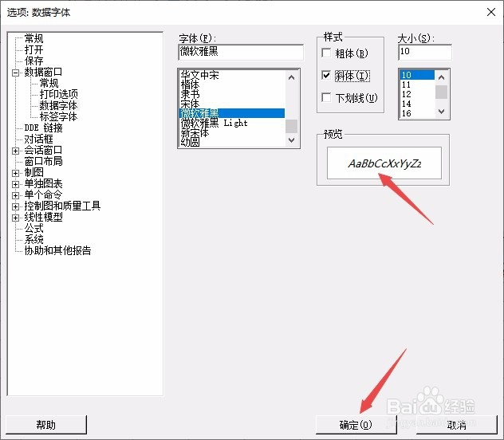The image size is (504, 440).
Task: Select 公式 in the options tree
Action: click(33, 228)
